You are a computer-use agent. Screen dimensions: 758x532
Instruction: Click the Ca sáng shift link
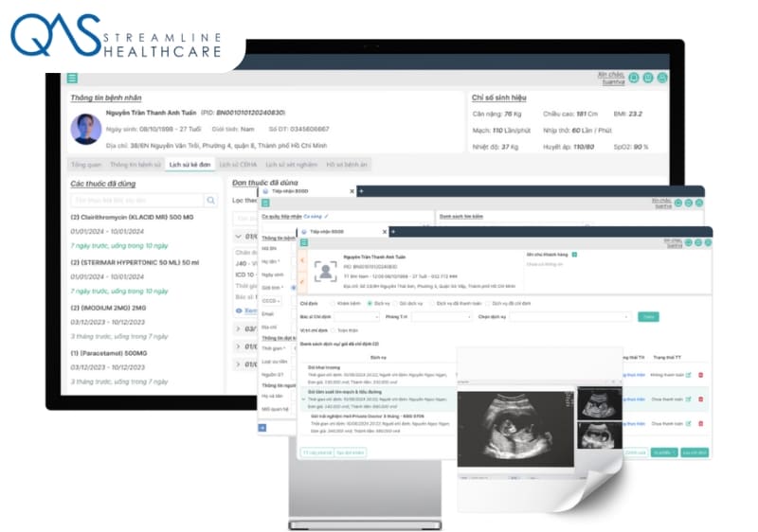313,216
